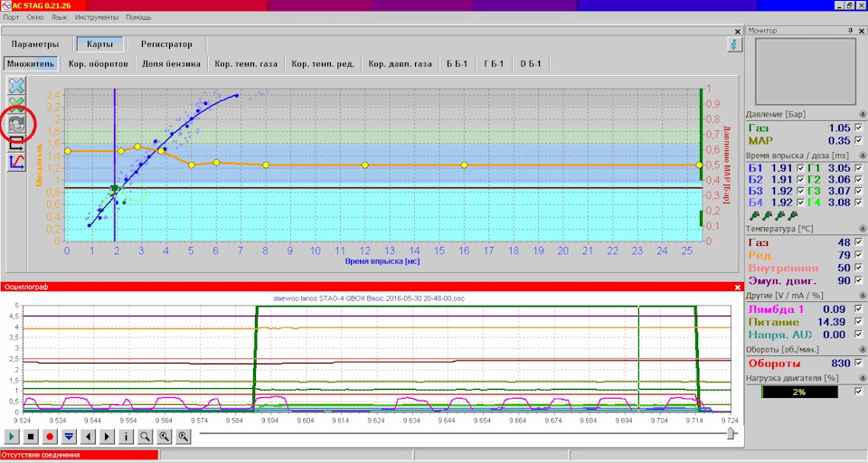This screenshot has width=868, height=463.
Task: Select the Кор. оборотов map button
Action: [x=99, y=63]
